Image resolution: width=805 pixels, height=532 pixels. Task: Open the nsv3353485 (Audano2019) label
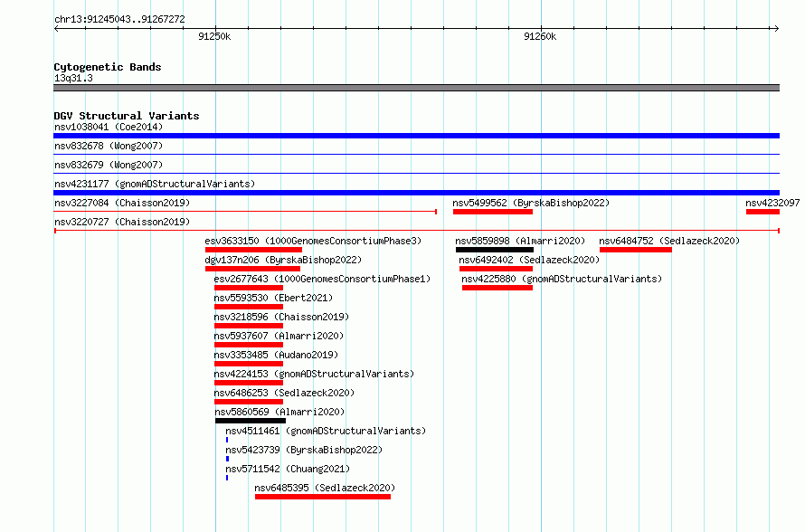(x=276, y=355)
